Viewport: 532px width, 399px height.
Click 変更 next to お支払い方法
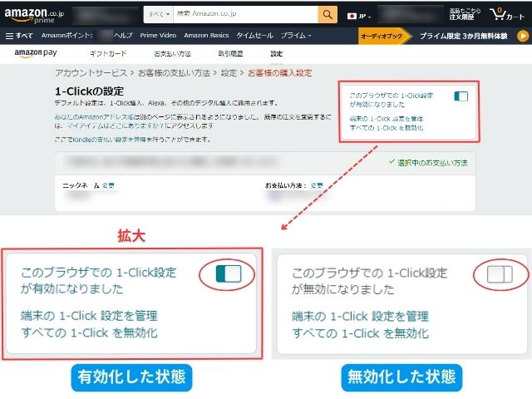tap(317, 185)
